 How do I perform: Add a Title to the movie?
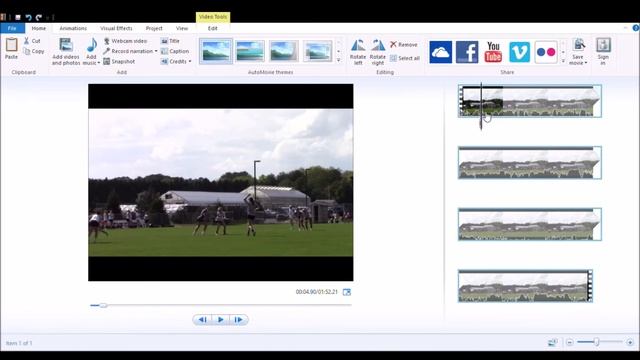(170, 41)
